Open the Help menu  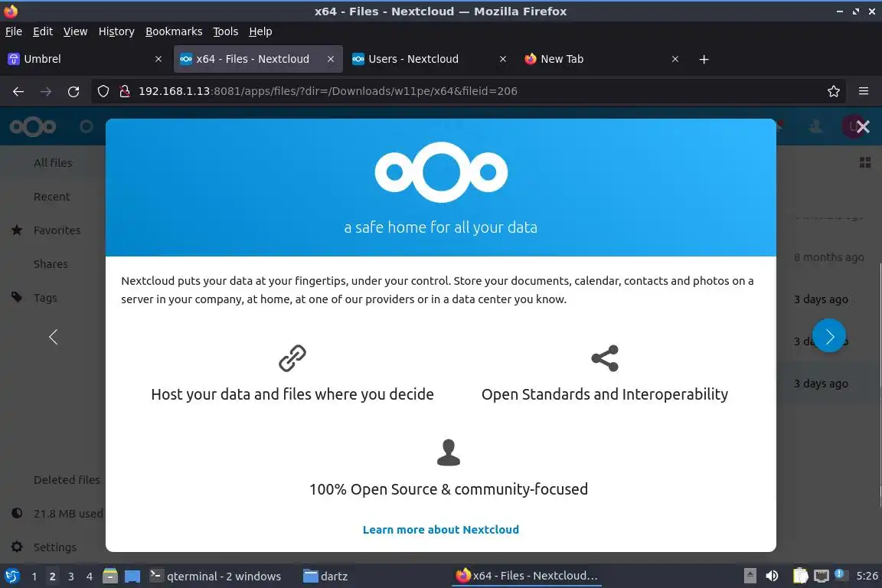pos(260,31)
